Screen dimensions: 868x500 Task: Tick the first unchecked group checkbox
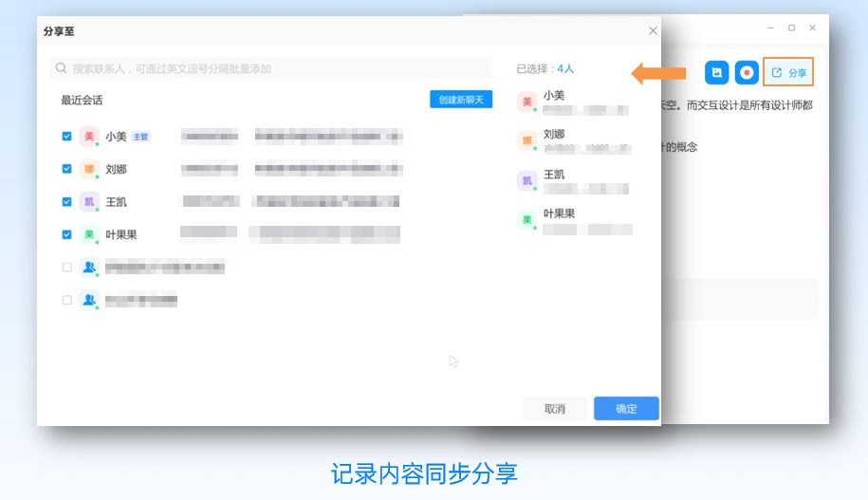tap(67, 268)
